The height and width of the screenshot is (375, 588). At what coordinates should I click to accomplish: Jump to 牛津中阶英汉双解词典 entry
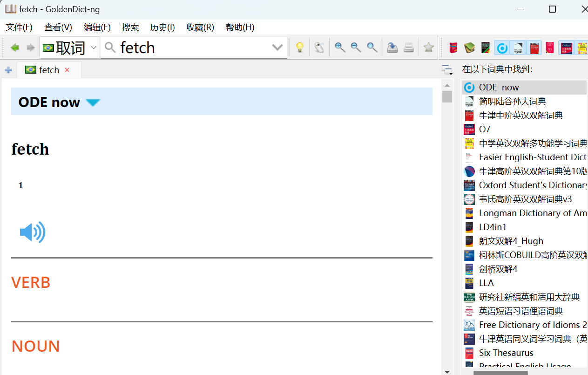click(x=524, y=115)
